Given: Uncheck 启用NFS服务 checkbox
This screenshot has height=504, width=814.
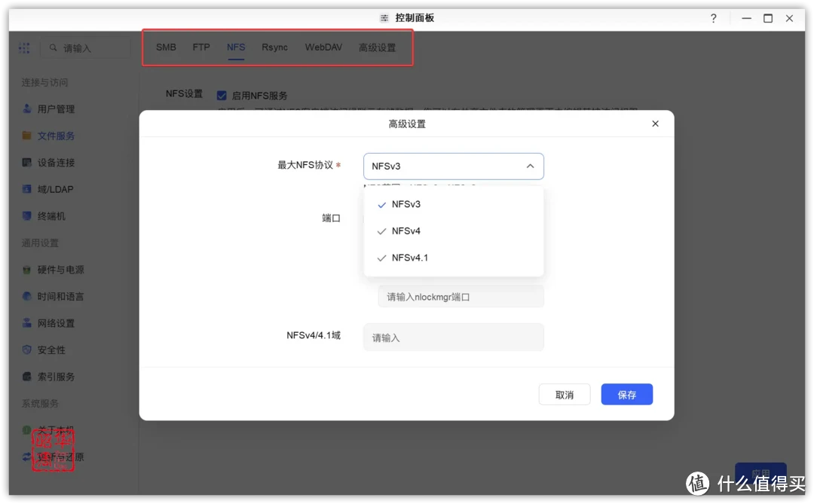Looking at the screenshot, I should click(222, 95).
